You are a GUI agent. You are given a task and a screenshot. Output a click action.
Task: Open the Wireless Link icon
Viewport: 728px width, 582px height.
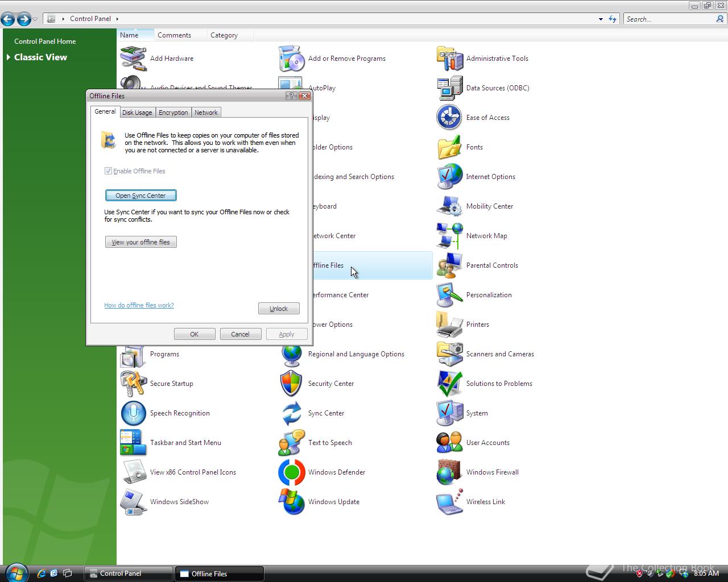coord(449,502)
